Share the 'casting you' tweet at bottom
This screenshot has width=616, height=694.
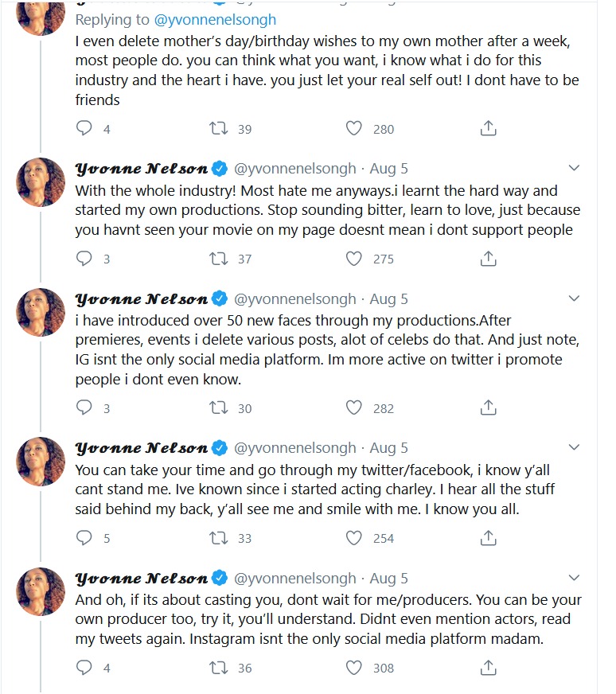[488, 667]
